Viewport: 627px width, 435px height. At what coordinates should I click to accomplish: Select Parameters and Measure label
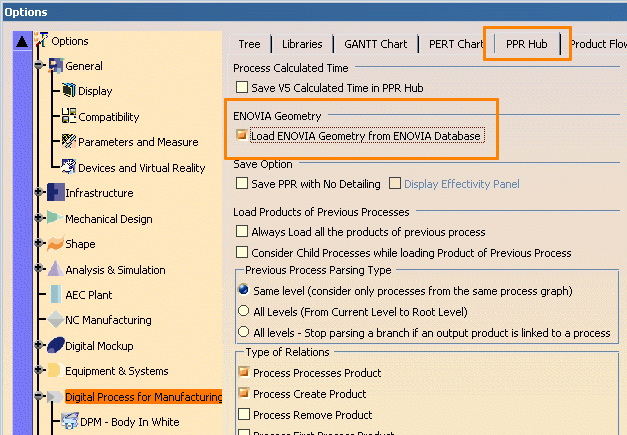click(138, 142)
